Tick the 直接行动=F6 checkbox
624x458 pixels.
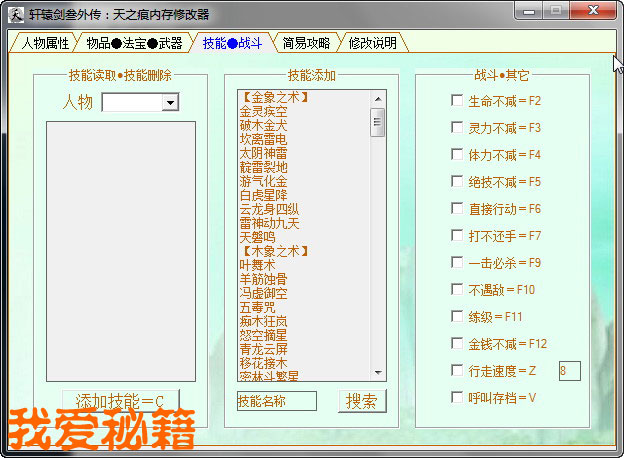(457, 209)
